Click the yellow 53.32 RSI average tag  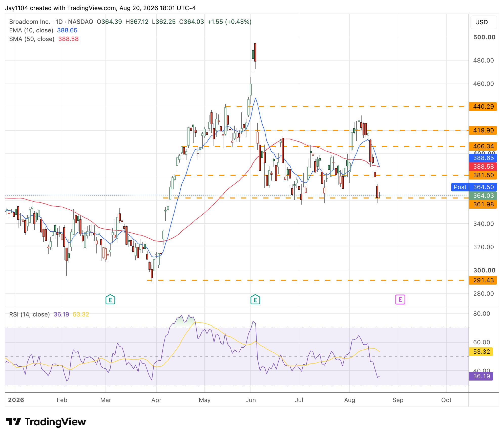pyautogui.click(x=481, y=352)
